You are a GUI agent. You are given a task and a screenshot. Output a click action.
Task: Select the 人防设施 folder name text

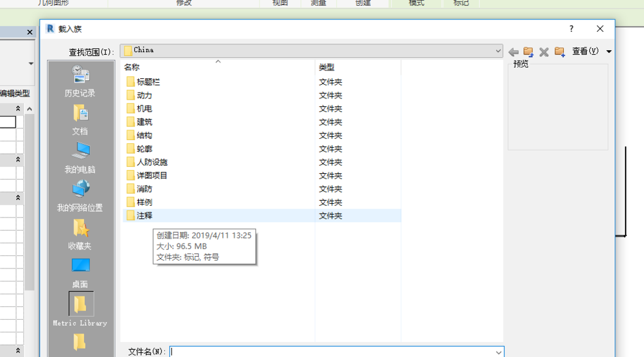coord(152,162)
